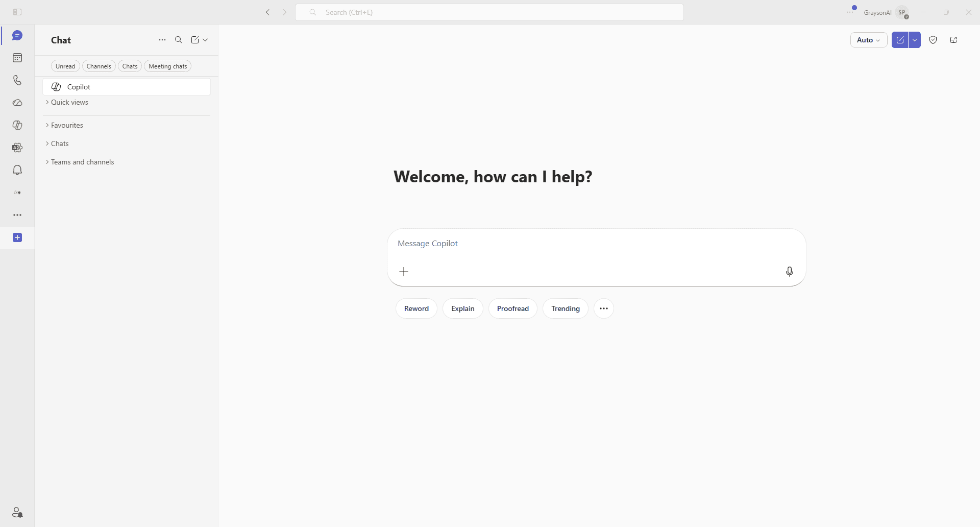The height and width of the screenshot is (527, 980).
Task: Start a new chat with compose icon
Action: point(195,40)
